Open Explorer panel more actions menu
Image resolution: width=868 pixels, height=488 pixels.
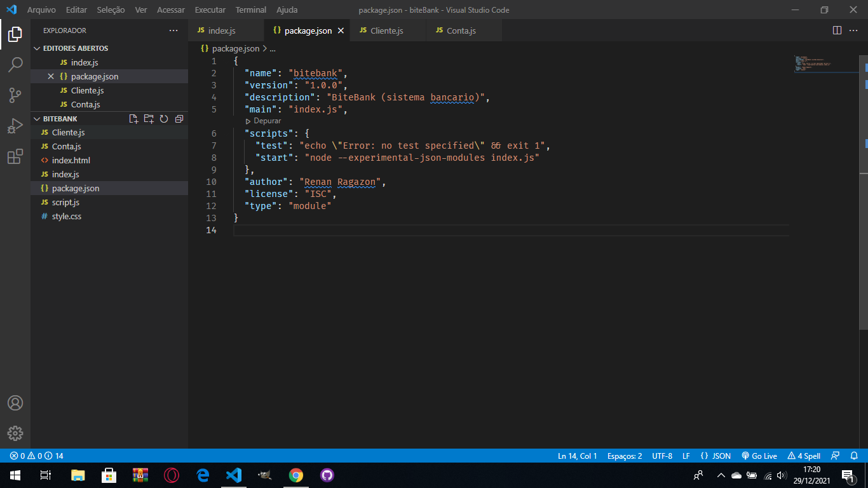point(173,30)
